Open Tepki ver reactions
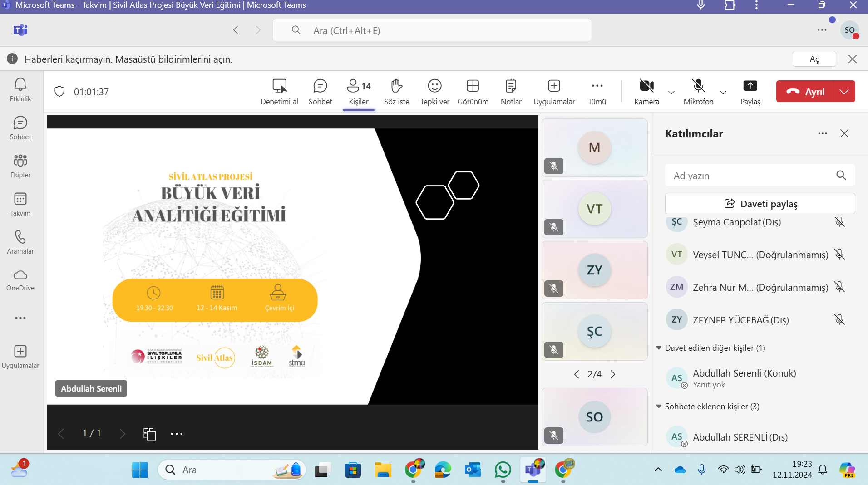 coord(434,92)
